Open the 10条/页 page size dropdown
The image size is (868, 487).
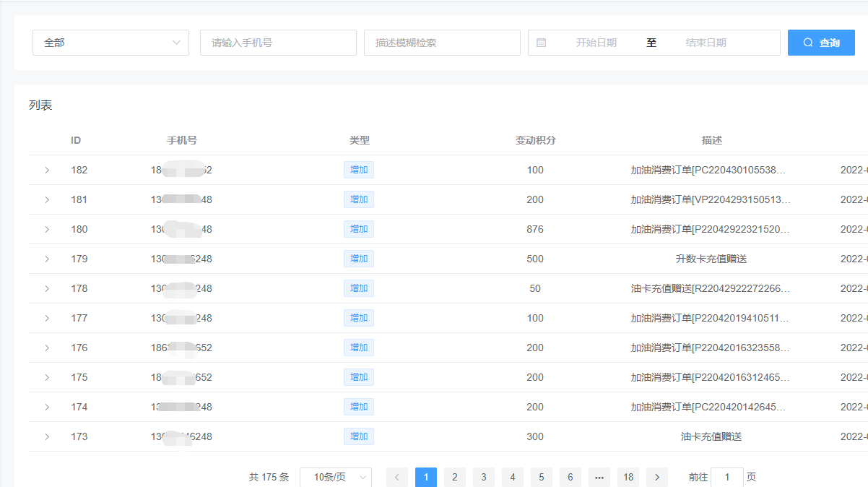coord(336,477)
